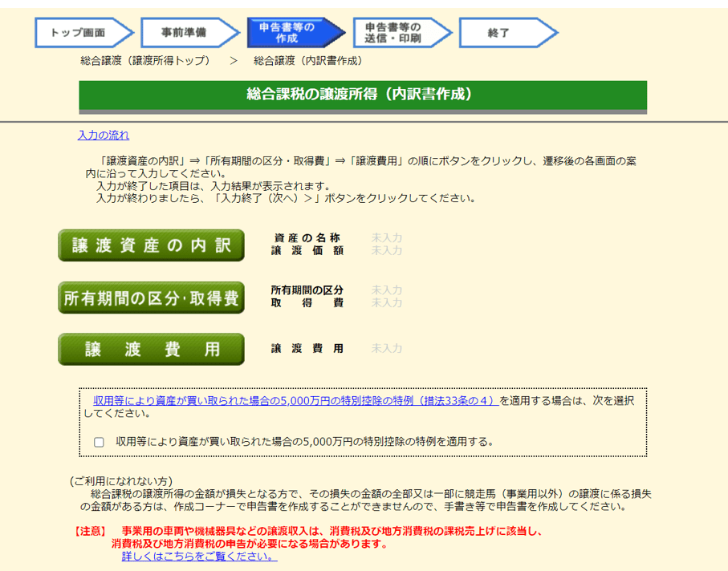Go to the トップ画面 step arrow
This screenshot has height=571, width=728.
83,32
